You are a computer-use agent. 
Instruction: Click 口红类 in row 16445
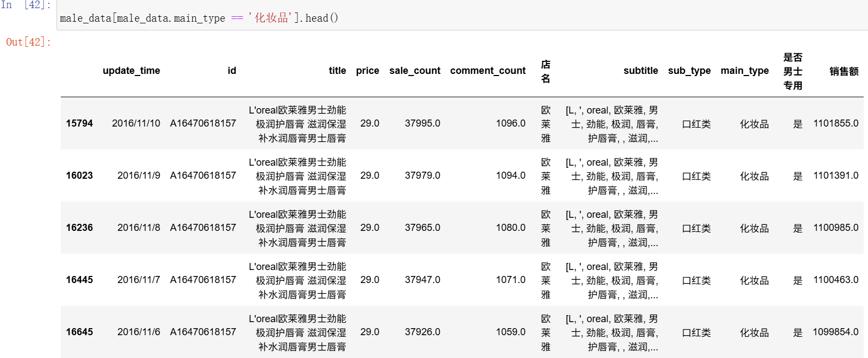[x=696, y=280]
